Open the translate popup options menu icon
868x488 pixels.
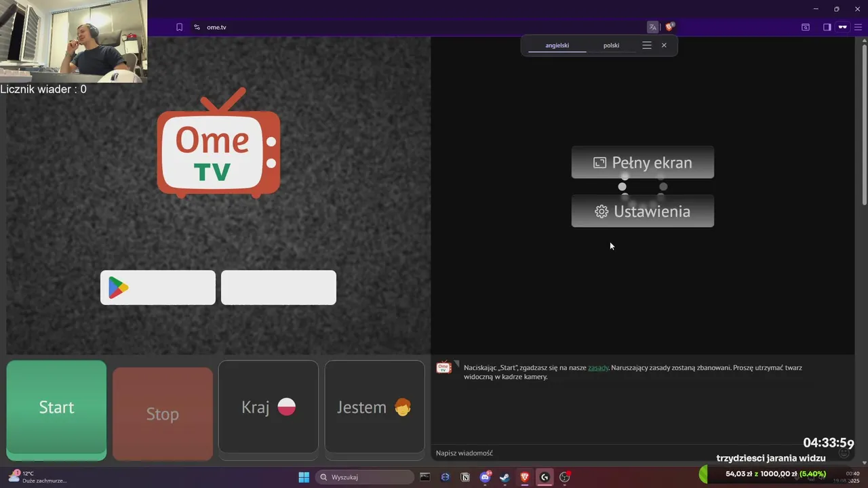point(647,45)
